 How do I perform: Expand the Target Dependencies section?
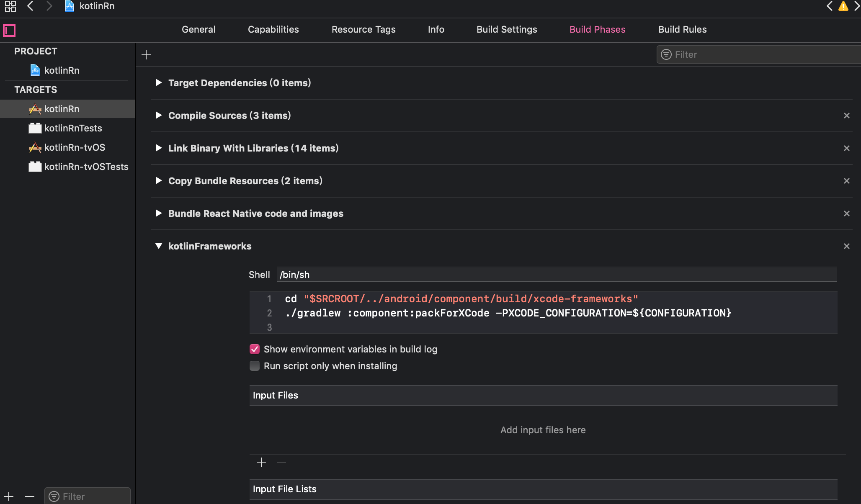159,83
